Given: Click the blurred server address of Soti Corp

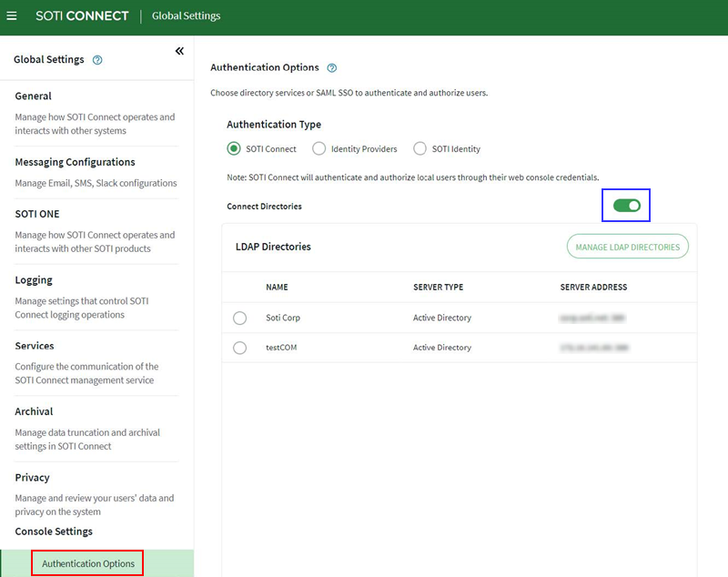Looking at the screenshot, I should [x=592, y=318].
